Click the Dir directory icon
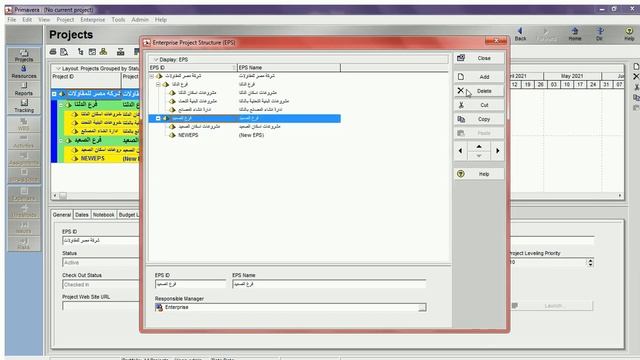The height and width of the screenshot is (360, 640). [599, 34]
